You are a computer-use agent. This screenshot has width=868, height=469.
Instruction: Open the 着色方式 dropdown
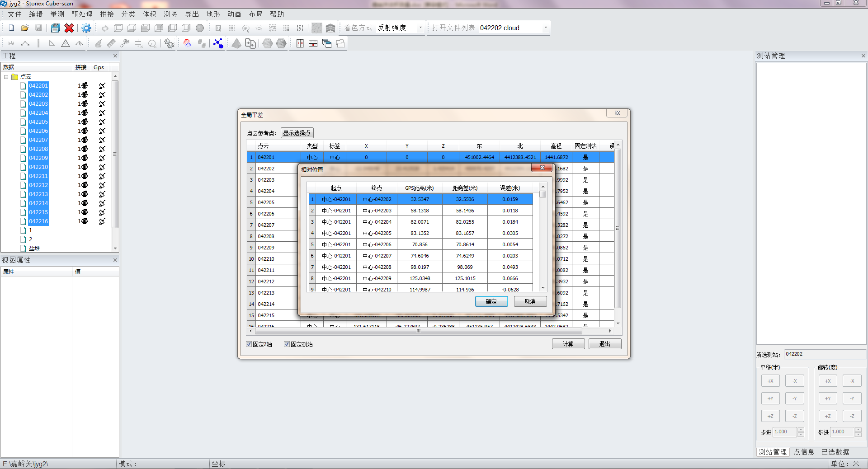click(x=420, y=28)
